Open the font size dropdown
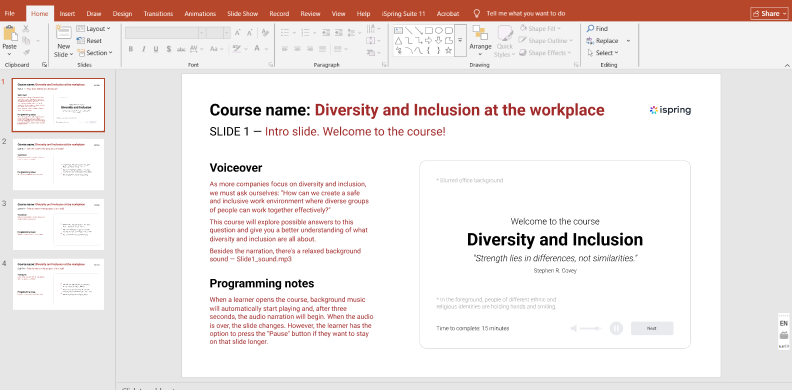This screenshot has height=390, width=792. 226,33
